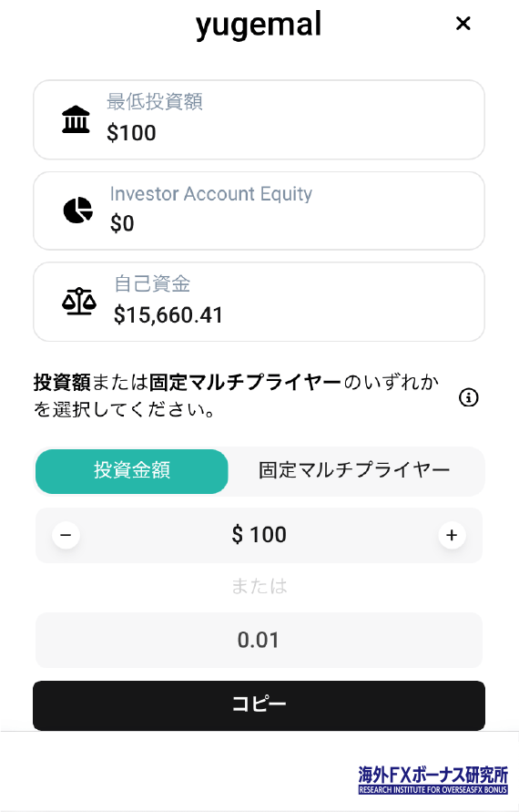Screen dimensions: 519x812
Task: Select the Investor Account Equity card
Action: [259, 211]
